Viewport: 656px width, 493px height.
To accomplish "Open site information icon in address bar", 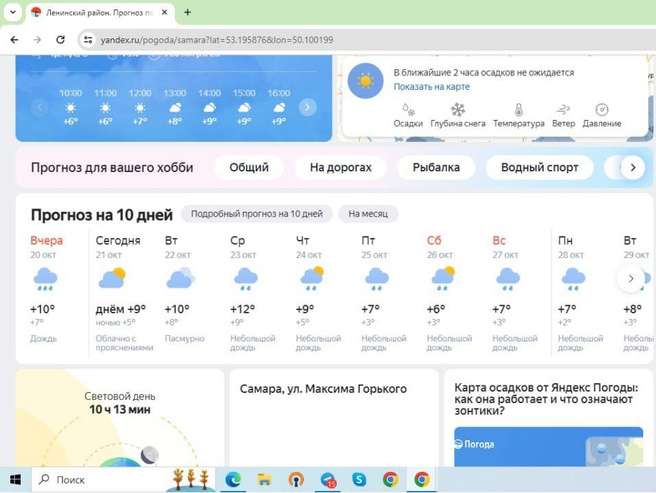I will [x=88, y=40].
